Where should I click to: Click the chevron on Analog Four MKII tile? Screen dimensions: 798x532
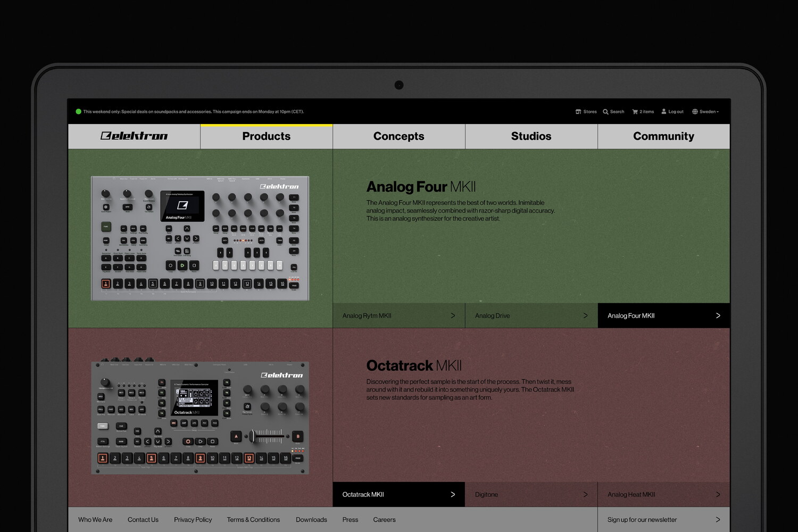(x=718, y=315)
